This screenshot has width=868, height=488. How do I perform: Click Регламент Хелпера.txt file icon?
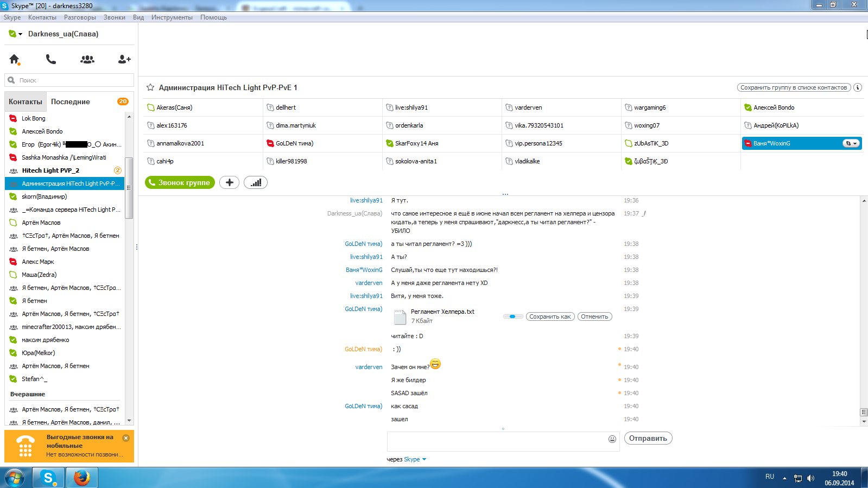click(x=400, y=316)
